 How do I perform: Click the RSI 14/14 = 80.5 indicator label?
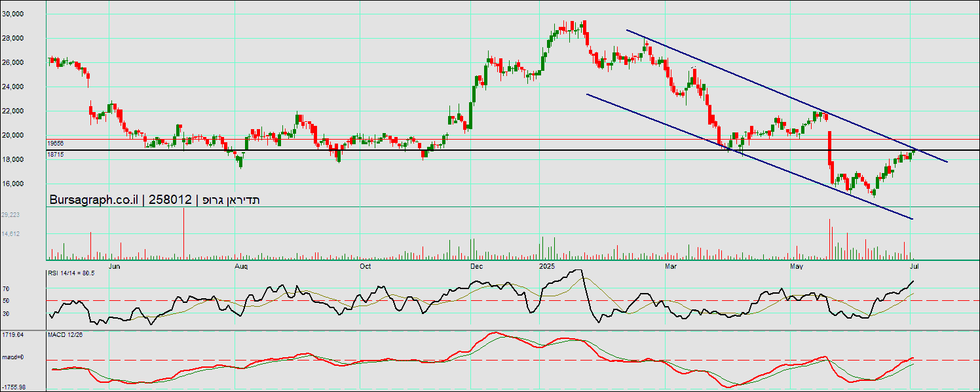(x=72, y=273)
